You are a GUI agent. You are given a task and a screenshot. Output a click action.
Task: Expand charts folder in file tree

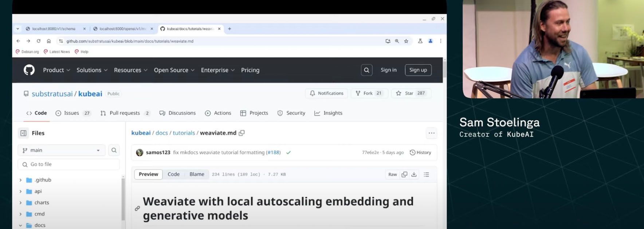point(20,203)
